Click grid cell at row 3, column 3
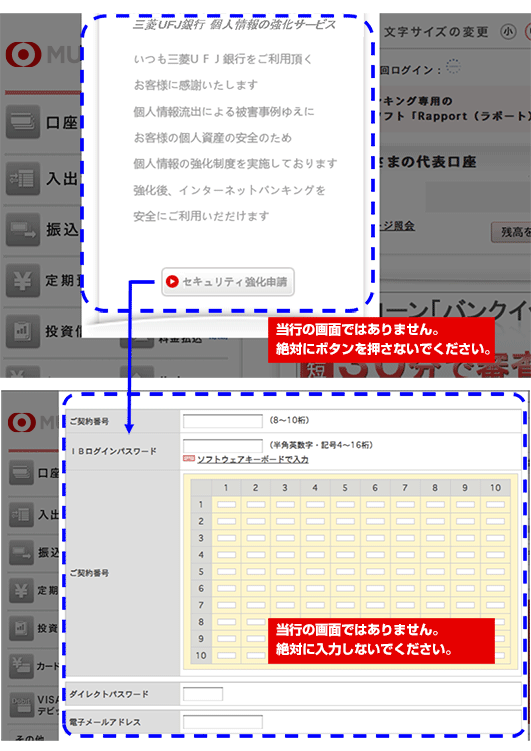The image size is (531, 751). 285,538
